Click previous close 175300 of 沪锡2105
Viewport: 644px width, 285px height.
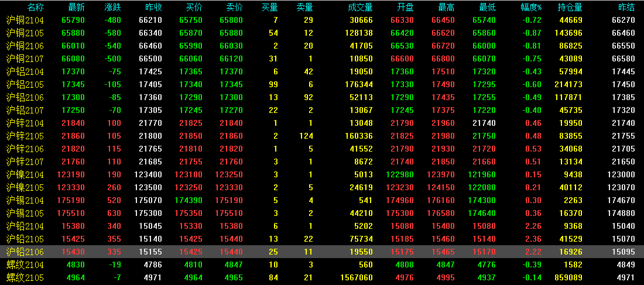(148, 213)
